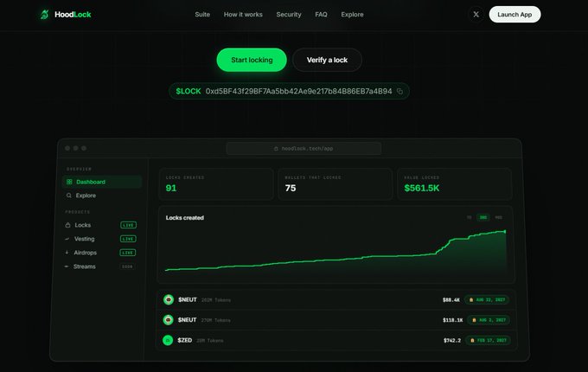Click the Explore magnifier icon in sidebar

(69, 196)
